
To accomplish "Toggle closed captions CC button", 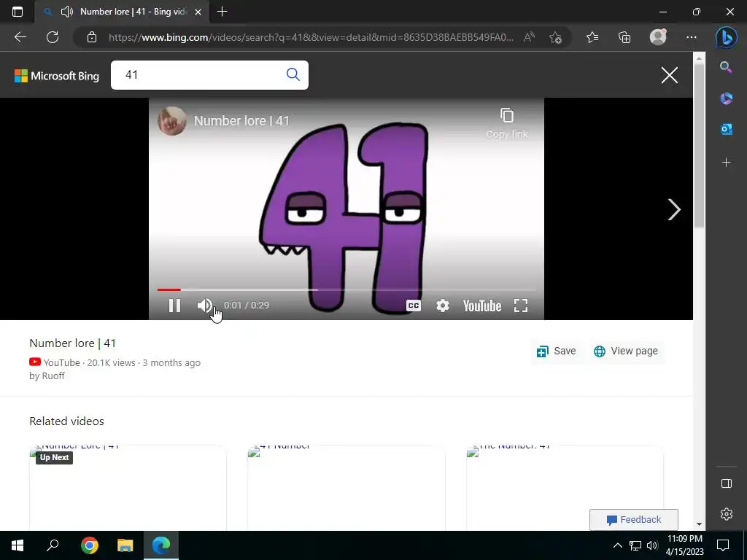I will (x=414, y=306).
